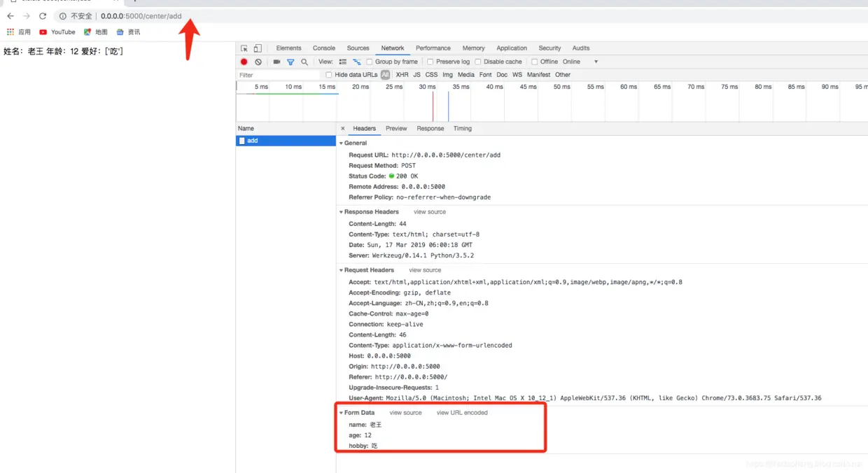Screen dimensions: 868x473
Task: Select the Headers detail tab
Action: (365, 129)
